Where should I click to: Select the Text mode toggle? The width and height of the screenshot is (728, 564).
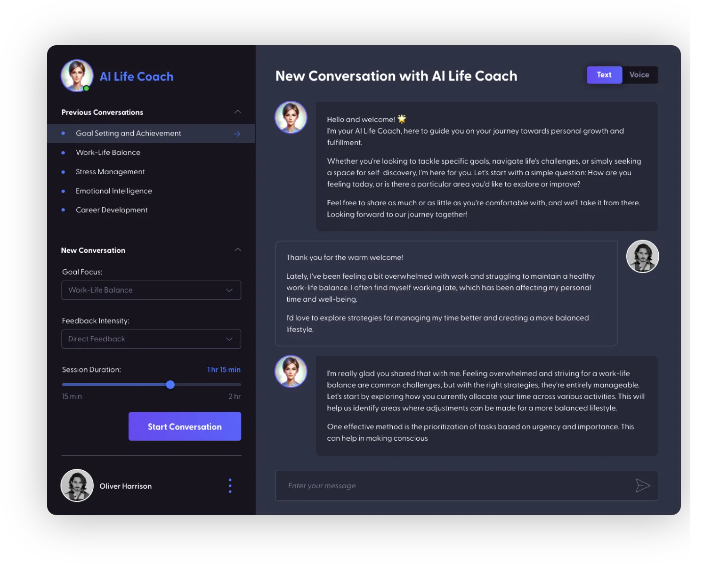click(604, 75)
